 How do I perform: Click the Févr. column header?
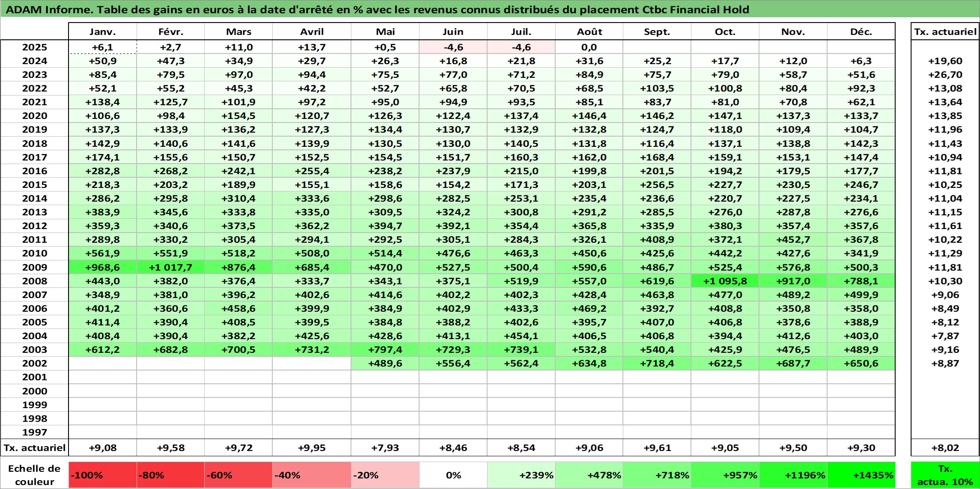[171, 31]
